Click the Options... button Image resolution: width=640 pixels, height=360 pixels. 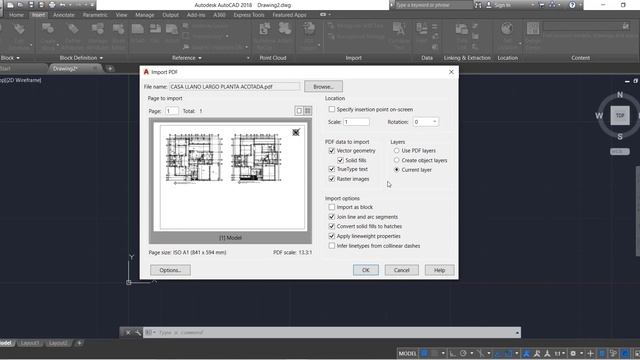[x=170, y=270]
